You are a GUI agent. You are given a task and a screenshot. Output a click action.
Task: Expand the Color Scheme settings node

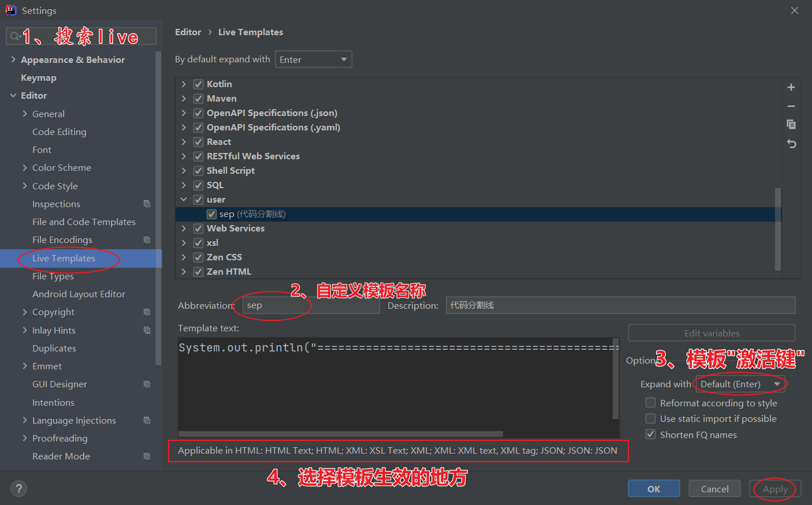(25, 167)
